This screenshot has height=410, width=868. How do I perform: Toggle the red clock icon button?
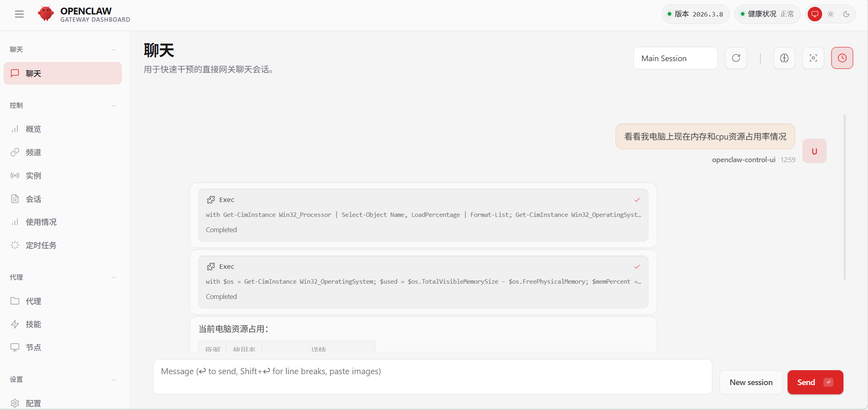[x=842, y=58]
